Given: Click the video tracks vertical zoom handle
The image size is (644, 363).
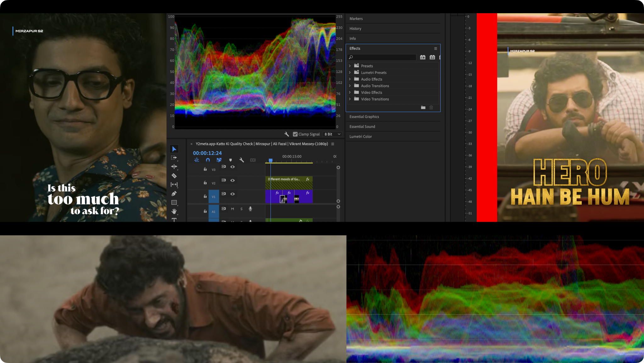Looking at the screenshot, I should tap(338, 167).
